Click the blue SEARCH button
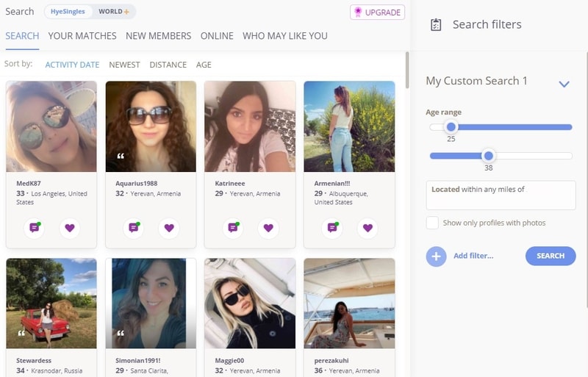This screenshot has height=377, width=588. tap(551, 256)
